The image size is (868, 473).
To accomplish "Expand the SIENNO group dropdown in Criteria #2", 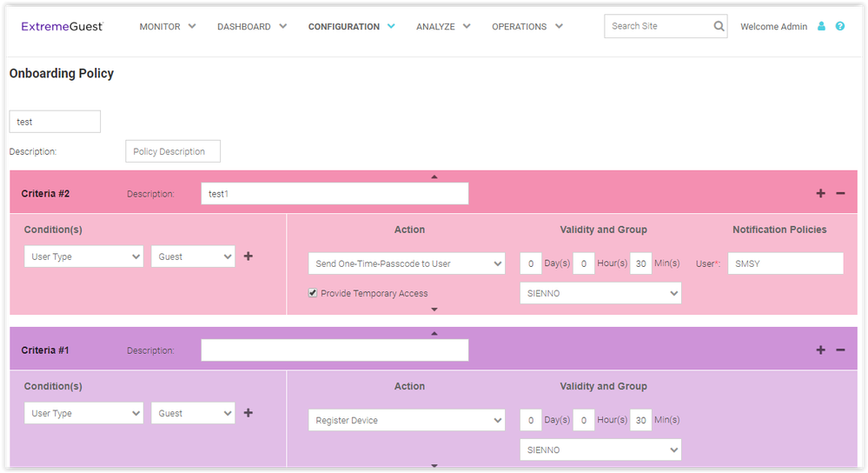I will (600, 294).
